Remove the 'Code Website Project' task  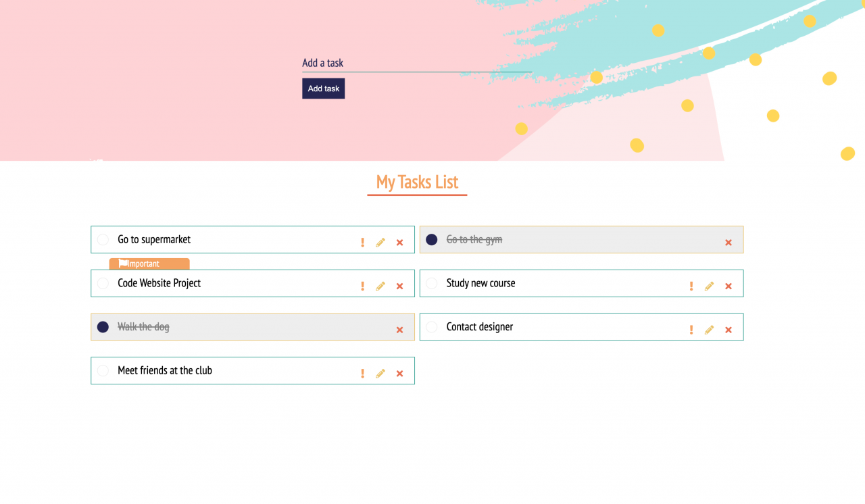[x=399, y=286]
